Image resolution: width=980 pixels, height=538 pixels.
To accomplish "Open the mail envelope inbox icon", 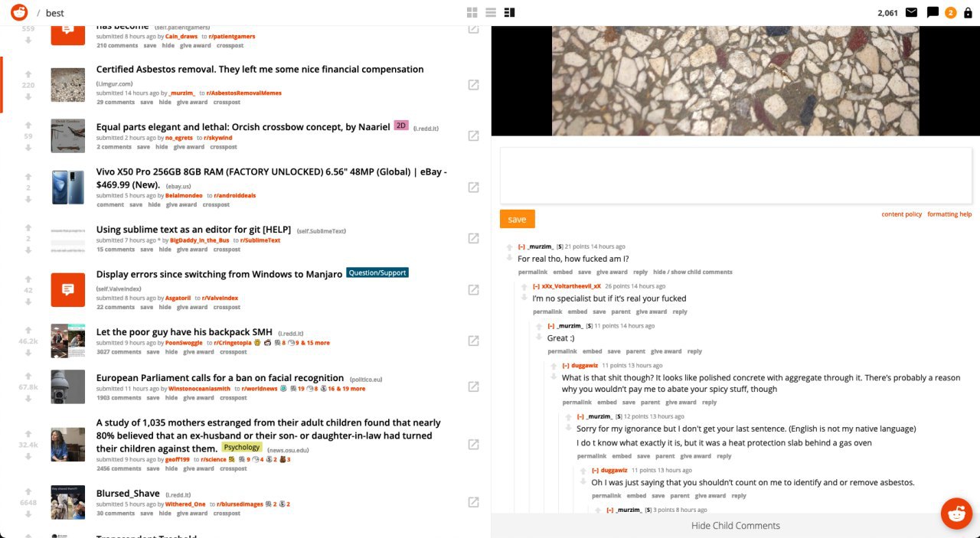I will (x=911, y=12).
